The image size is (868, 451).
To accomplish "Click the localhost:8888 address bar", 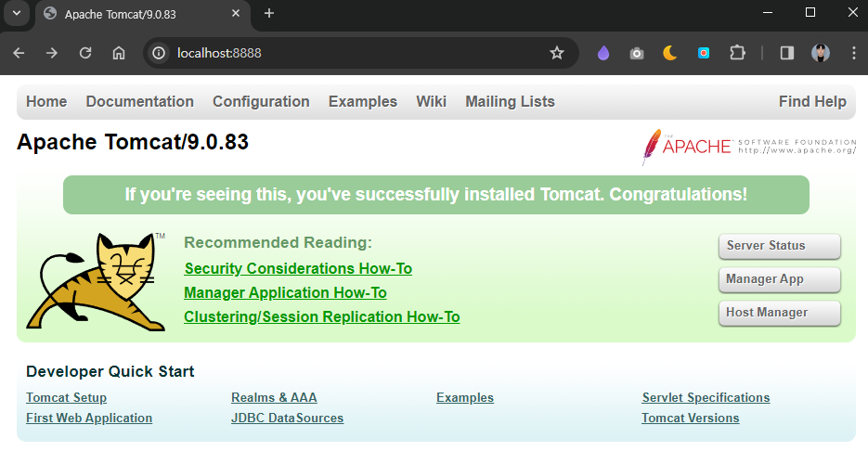I will coord(360,53).
